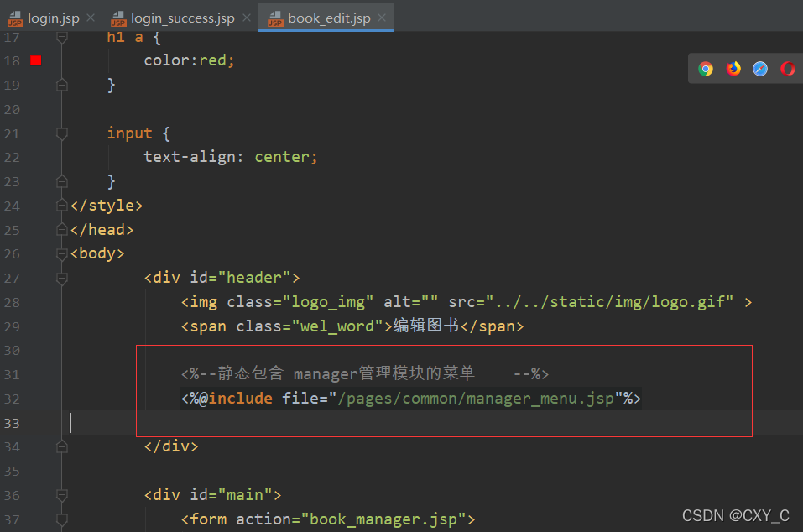Image resolution: width=803 pixels, height=532 pixels.
Task: Fold the head closing tag on line 25
Action: coord(62,229)
